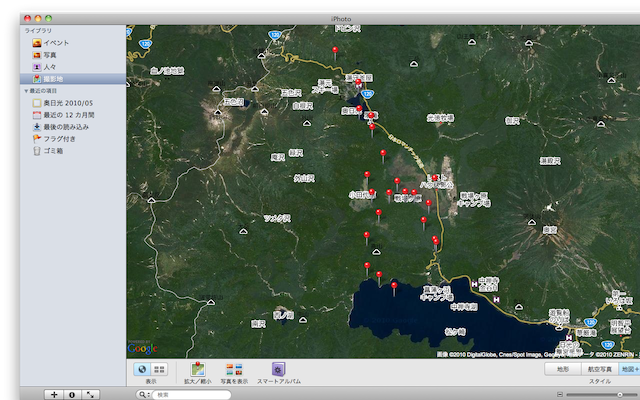Click the 拡大/縮小 zoom map icon
Viewport: 640px width, 400px height.
point(197,370)
